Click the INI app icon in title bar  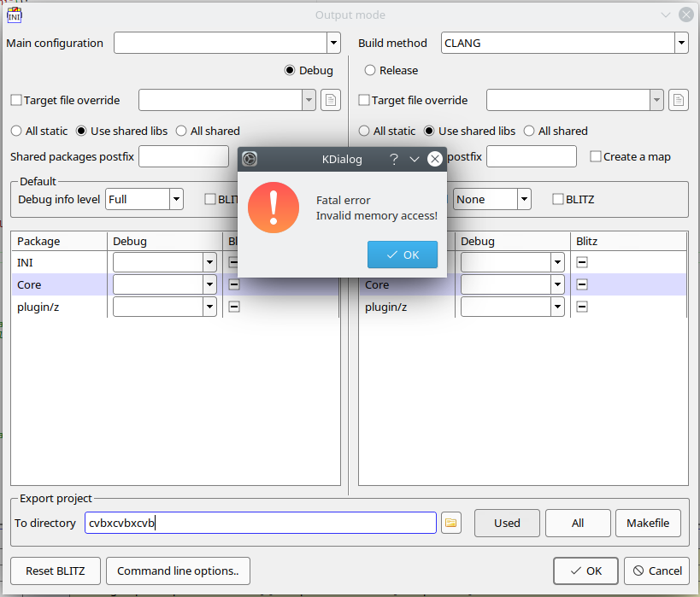[x=15, y=15]
